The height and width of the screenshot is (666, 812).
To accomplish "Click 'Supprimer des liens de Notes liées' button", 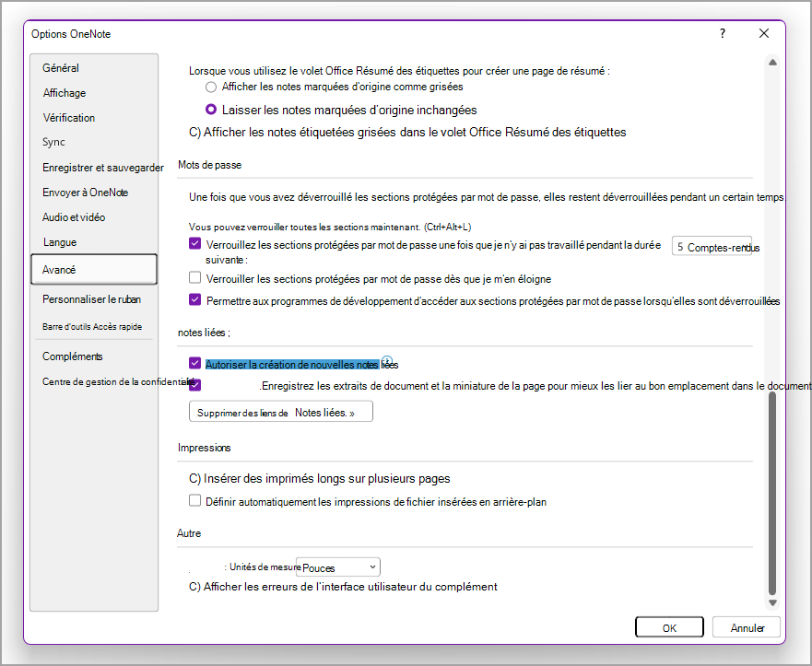I will (x=281, y=412).
